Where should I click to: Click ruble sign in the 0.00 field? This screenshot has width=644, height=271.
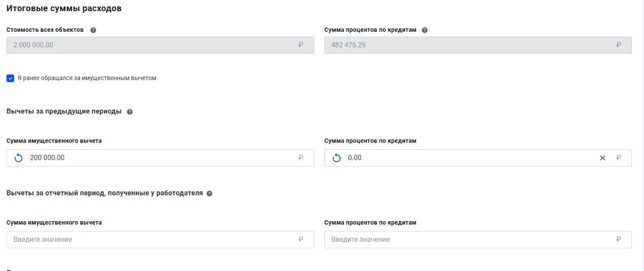click(619, 158)
